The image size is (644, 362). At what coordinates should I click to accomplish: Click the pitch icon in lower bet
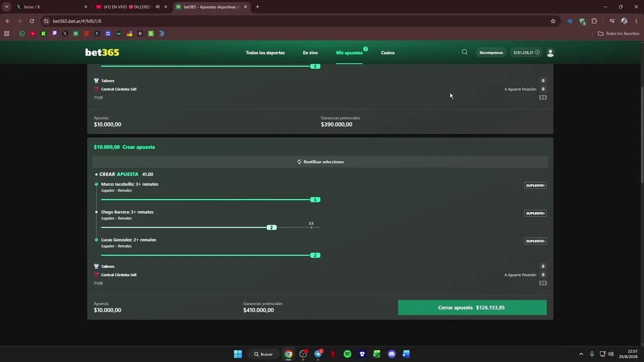pyautogui.click(x=543, y=283)
